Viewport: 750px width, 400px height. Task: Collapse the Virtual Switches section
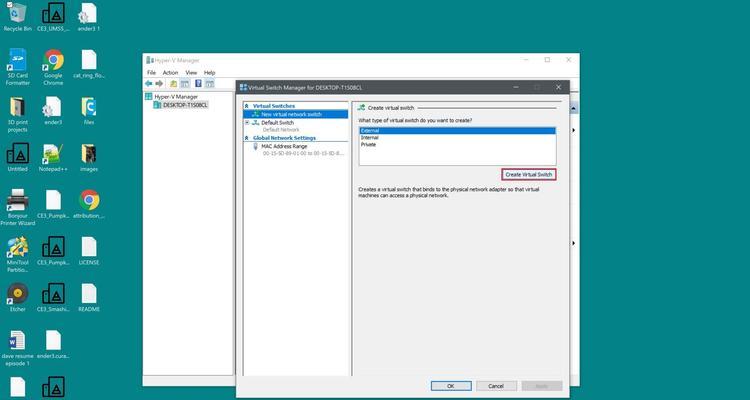(x=247, y=105)
